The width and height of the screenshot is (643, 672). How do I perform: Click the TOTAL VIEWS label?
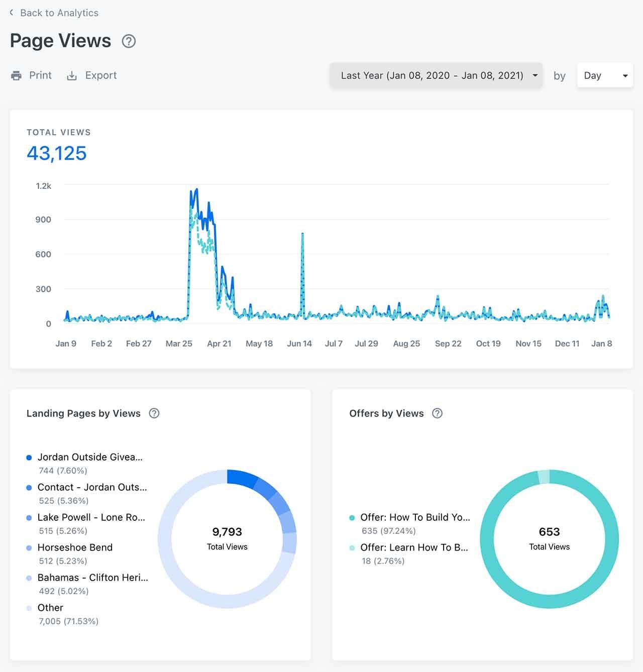click(59, 133)
